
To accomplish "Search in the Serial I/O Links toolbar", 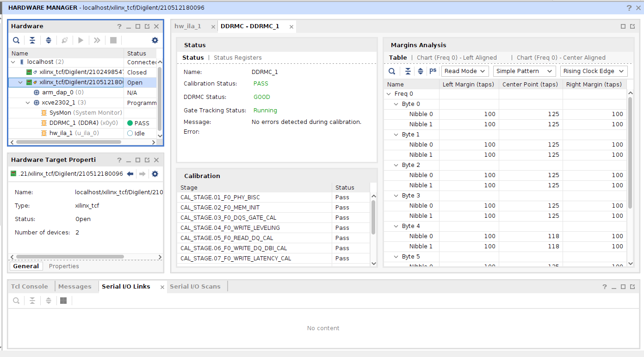I will pos(16,301).
